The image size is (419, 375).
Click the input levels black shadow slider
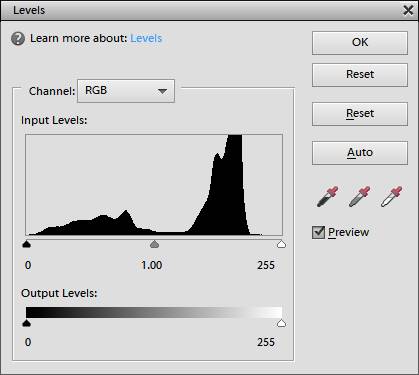click(x=26, y=244)
